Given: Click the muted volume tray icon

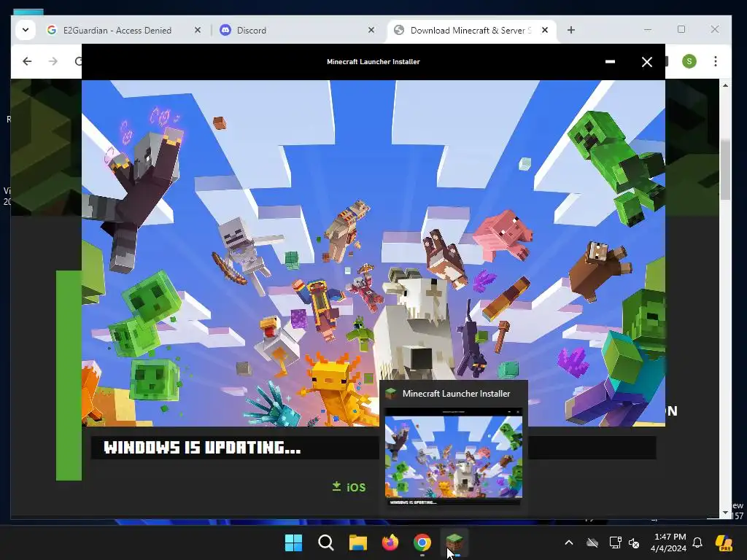Looking at the screenshot, I should coord(634,542).
